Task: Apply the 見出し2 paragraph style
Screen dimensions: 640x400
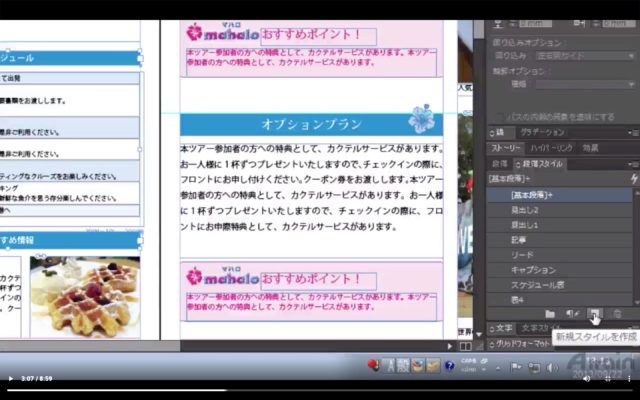Action: tap(560, 210)
